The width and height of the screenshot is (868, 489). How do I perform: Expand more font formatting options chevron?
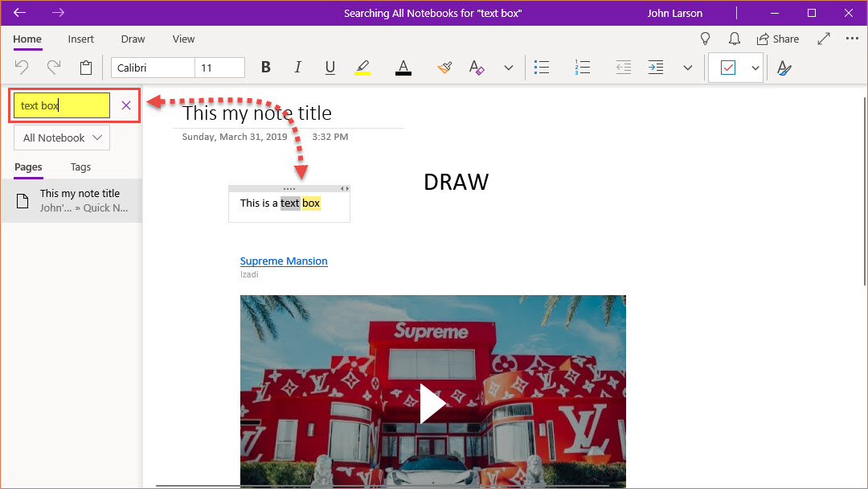[508, 68]
